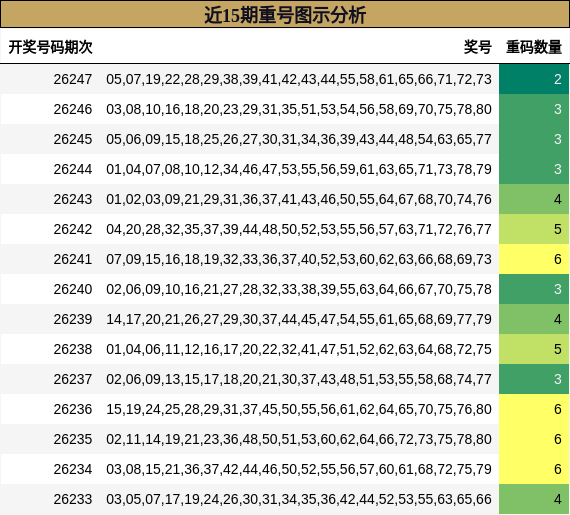Select period number 26238

[73, 349]
